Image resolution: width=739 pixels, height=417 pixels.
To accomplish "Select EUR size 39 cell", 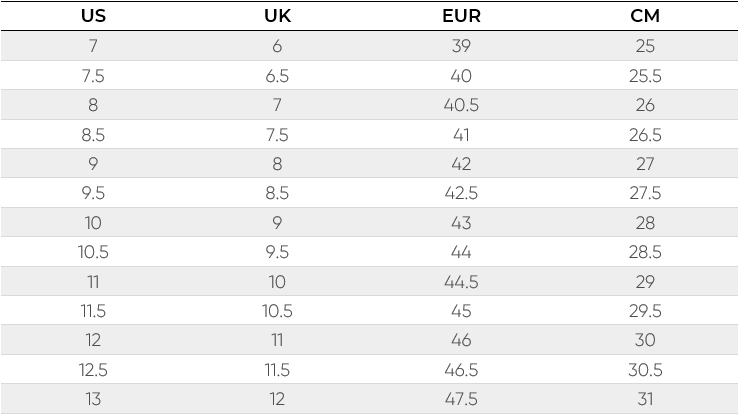I will [x=461, y=46].
